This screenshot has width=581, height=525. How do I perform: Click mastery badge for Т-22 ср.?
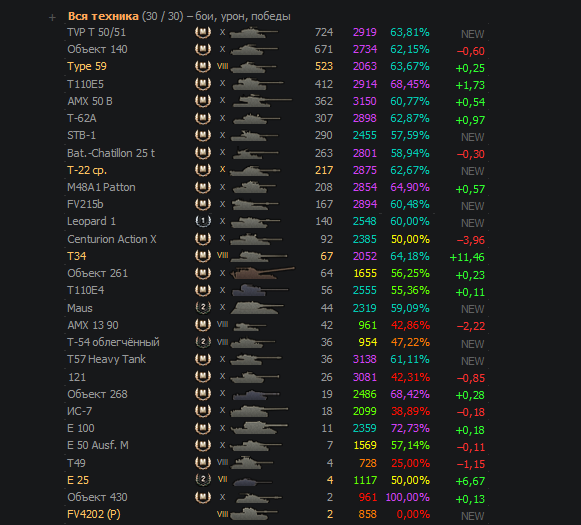point(203,170)
